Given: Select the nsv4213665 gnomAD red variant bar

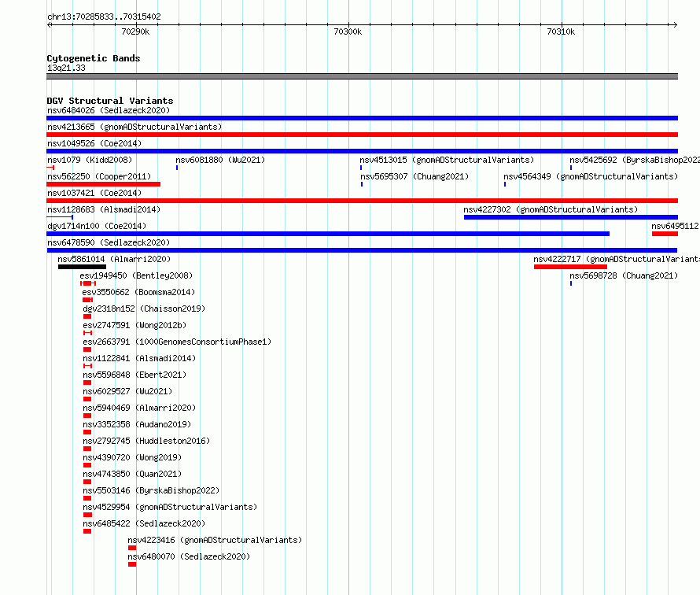Looking at the screenshot, I should click(362, 135).
